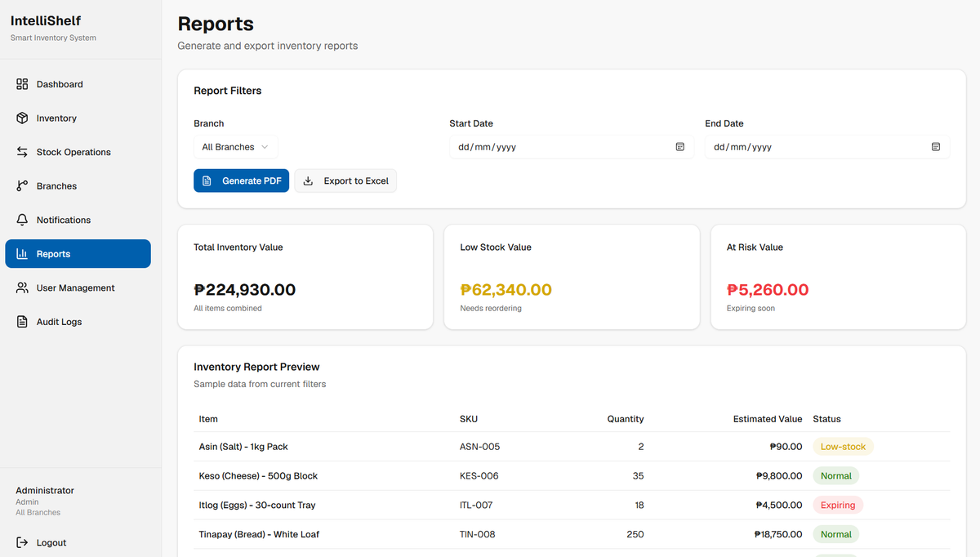This screenshot has width=980, height=557.
Task: Click SKU ASN-005
Action: click(x=480, y=447)
